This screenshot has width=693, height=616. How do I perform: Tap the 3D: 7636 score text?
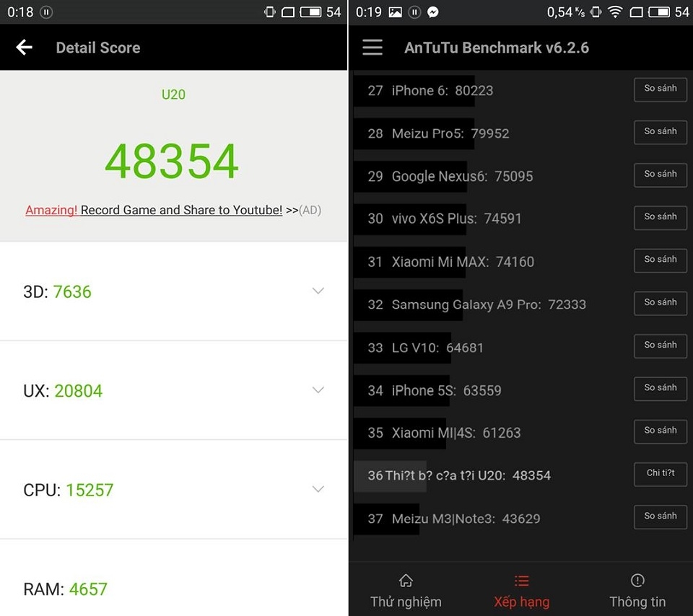coord(57,292)
